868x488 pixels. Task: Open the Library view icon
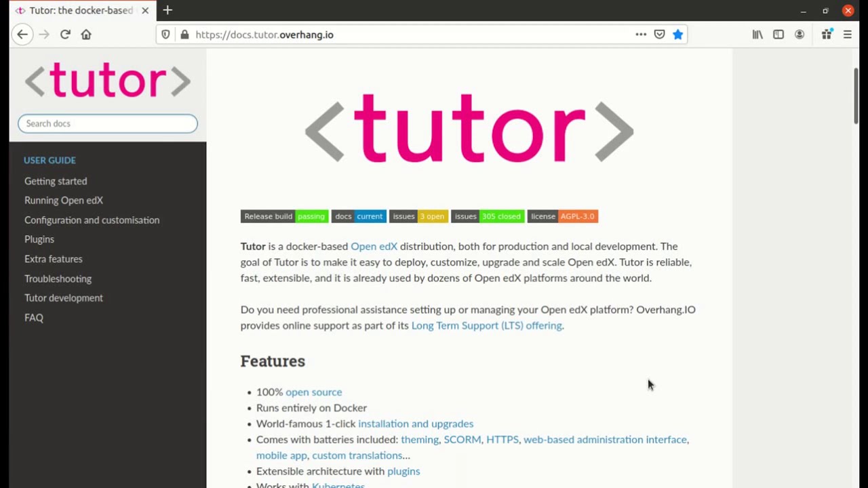pos(757,35)
